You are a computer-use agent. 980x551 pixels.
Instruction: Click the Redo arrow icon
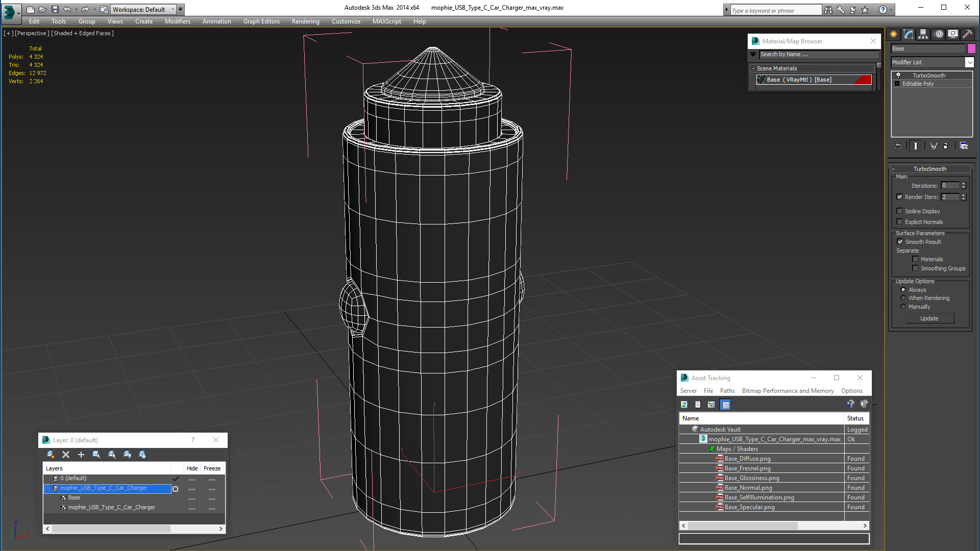[85, 9]
